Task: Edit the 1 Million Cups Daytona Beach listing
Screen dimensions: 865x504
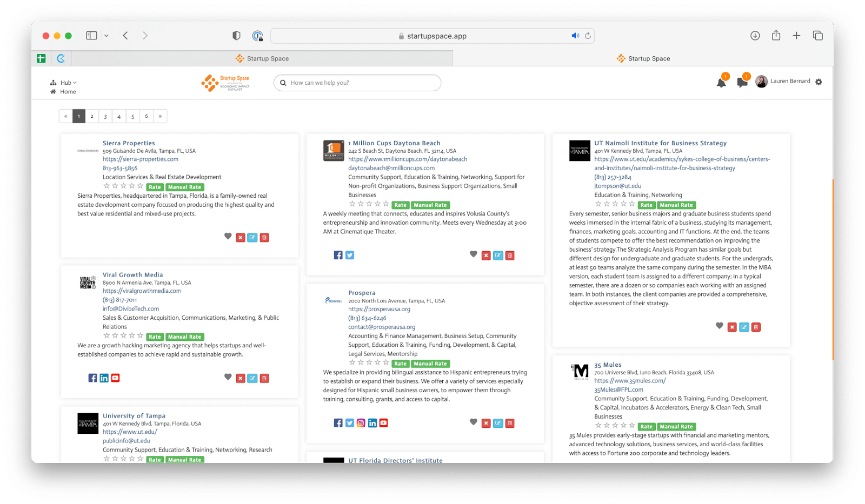Action: point(498,256)
